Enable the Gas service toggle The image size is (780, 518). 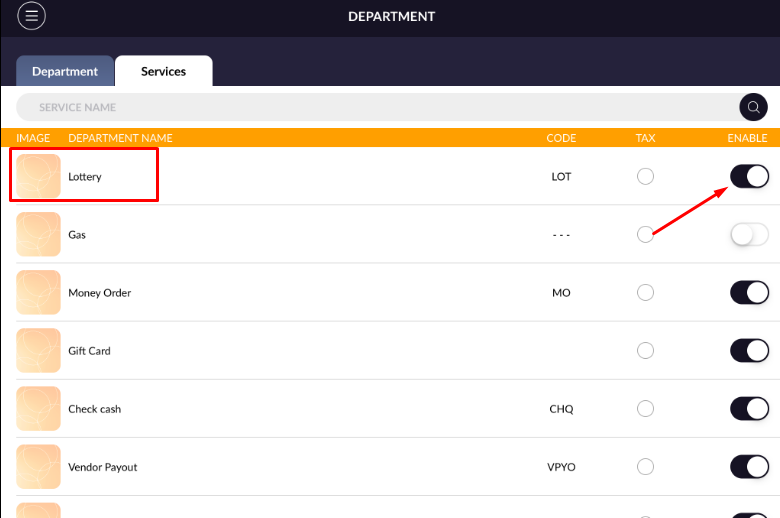tap(749, 234)
